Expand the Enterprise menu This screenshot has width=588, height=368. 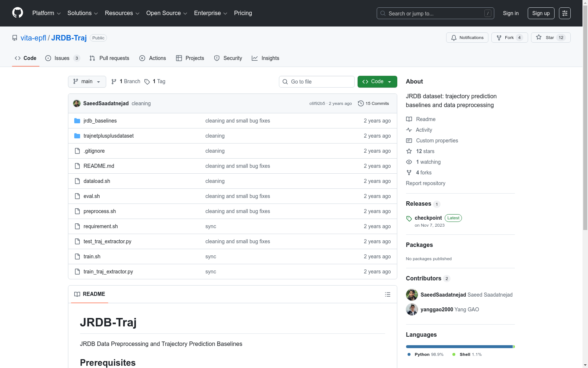pyautogui.click(x=211, y=13)
